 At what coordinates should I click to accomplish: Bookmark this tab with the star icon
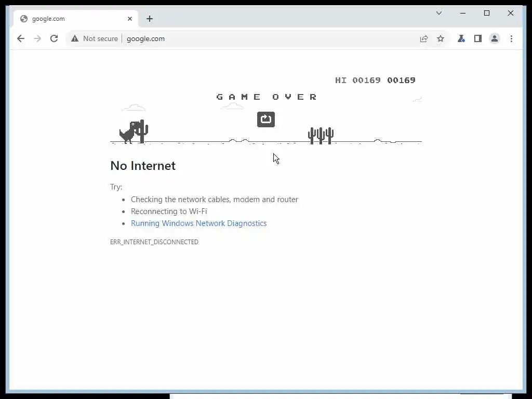click(441, 38)
